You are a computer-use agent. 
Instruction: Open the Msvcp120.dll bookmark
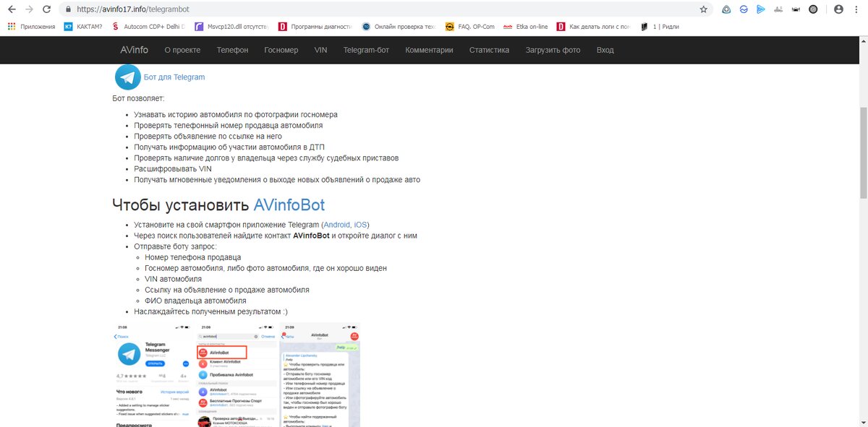(x=231, y=27)
